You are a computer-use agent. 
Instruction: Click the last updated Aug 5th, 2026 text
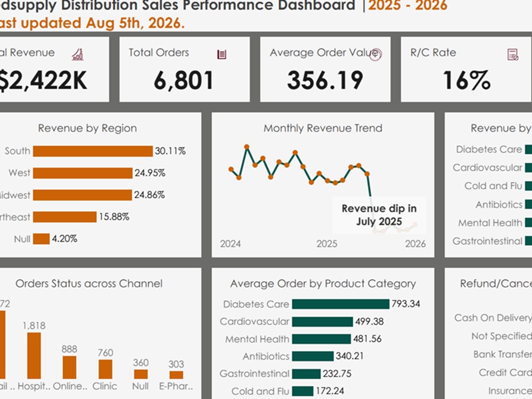point(92,23)
